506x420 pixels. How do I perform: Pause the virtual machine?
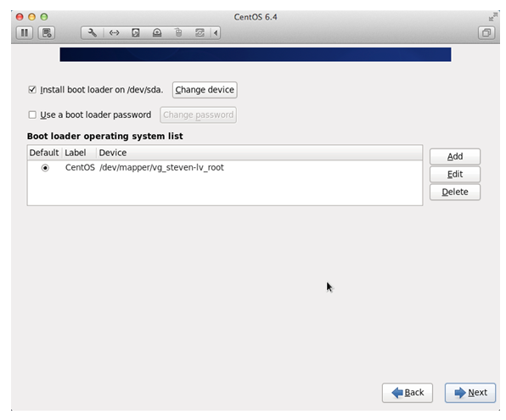[25, 33]
